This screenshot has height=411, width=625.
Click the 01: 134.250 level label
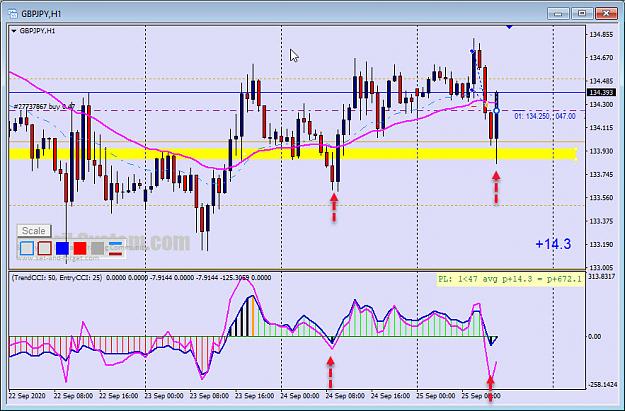545,116
